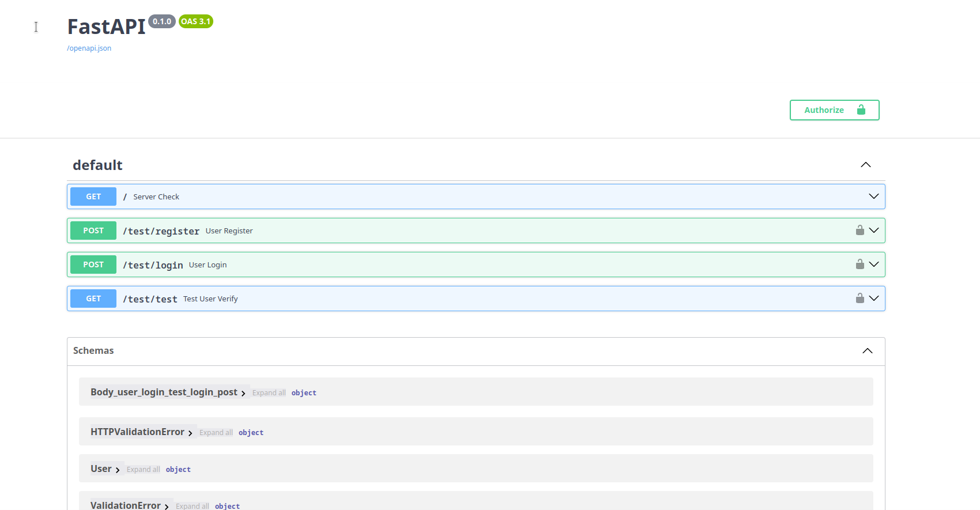Click the FastAPI title
Viewport: 980px width, 510px height.
[x=107, y=27]
